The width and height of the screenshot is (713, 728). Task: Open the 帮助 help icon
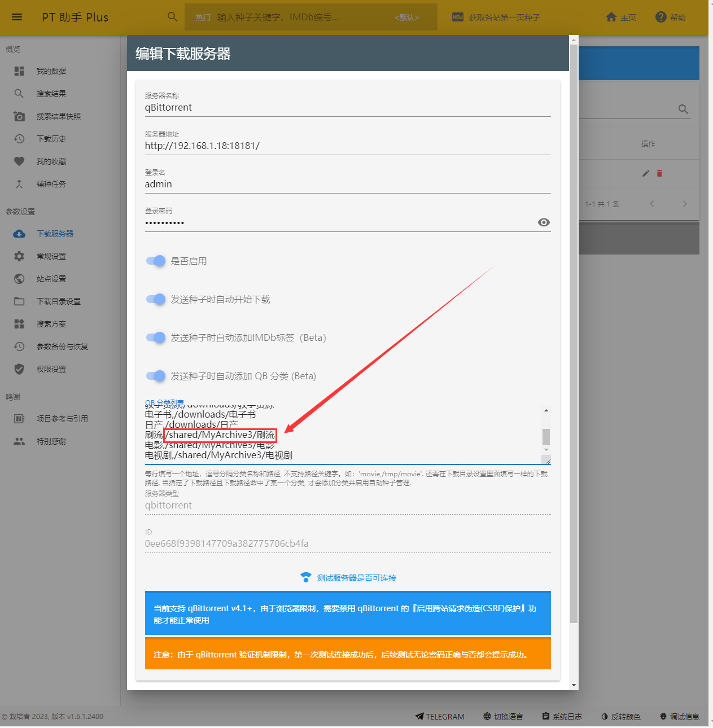click(x=661, y=17)
